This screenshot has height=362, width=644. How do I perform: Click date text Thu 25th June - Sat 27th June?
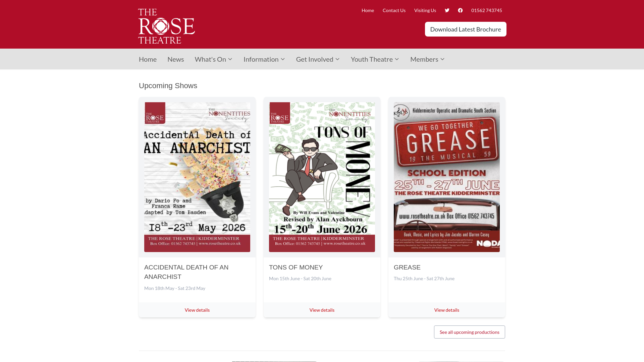(424, 279)
